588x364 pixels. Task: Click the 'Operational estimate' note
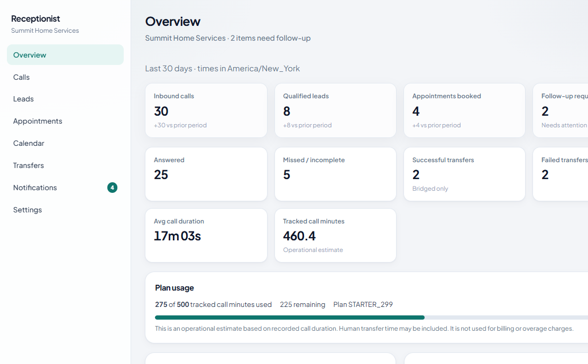point(313,250)
